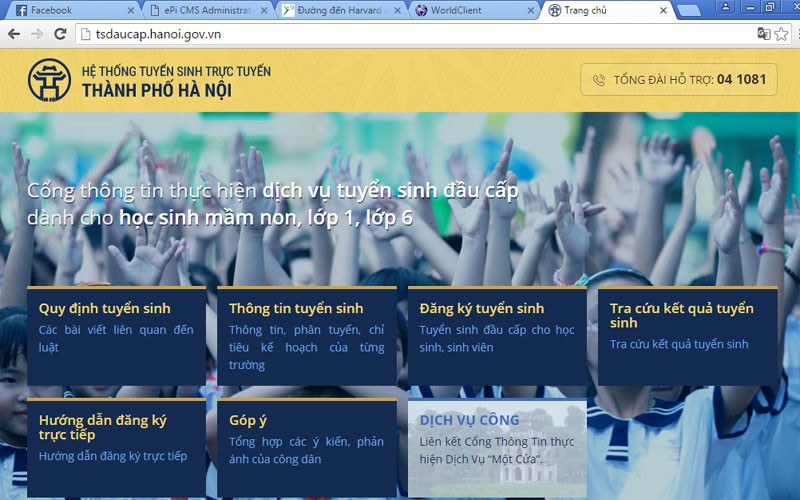Click the address bar showing tsdaucap.hanoi.gov.vn
This screenshot has height=500, width=800.
tap(400, 33)
